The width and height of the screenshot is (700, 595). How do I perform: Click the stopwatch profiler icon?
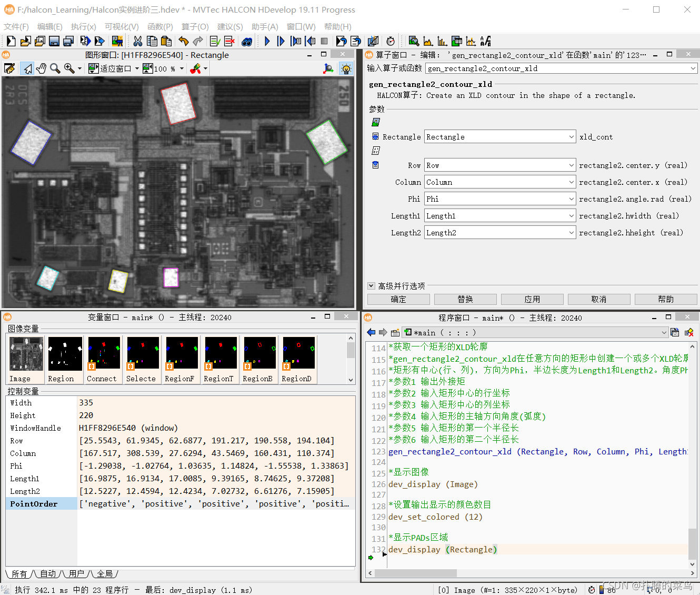391,41
